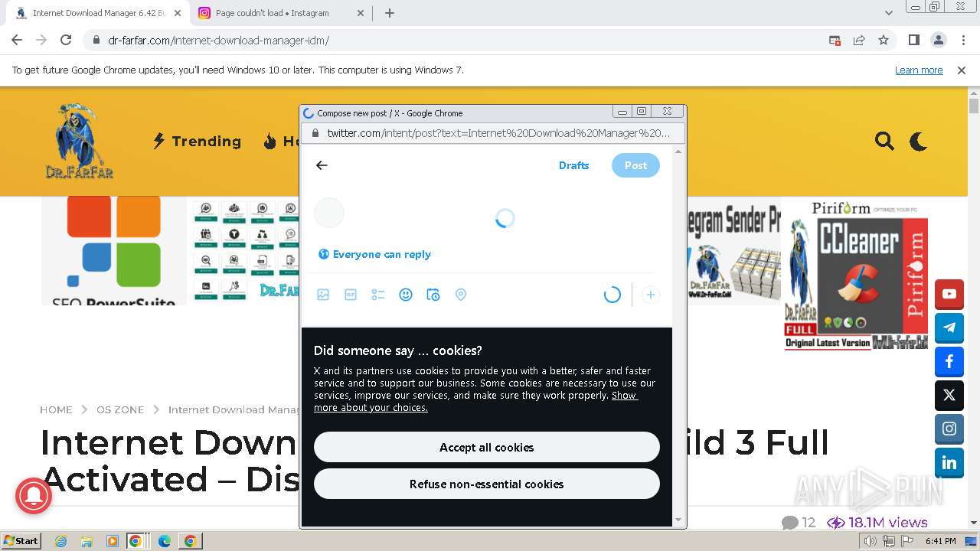
Task: Switch to Instagram tab
Action: pyautogui.click(x=282, y=13)
